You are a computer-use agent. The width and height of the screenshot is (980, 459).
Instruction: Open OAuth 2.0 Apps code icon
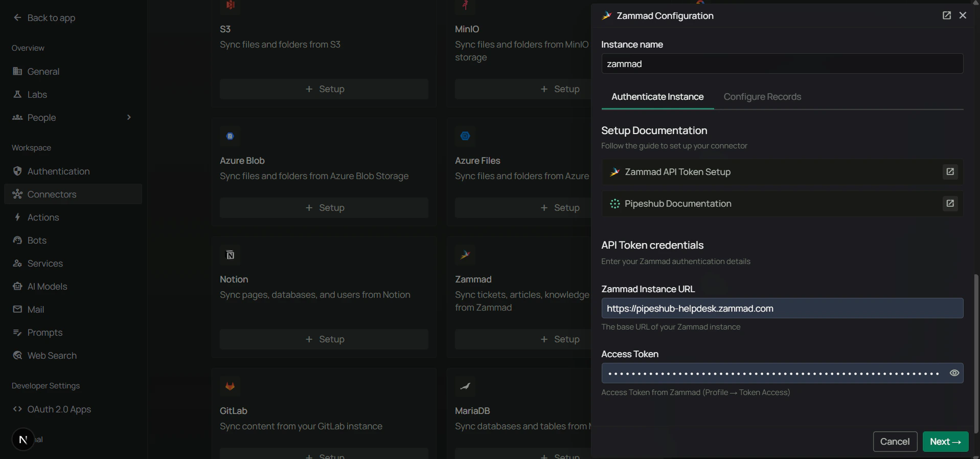pyautogui.click(x=17, y=409)
